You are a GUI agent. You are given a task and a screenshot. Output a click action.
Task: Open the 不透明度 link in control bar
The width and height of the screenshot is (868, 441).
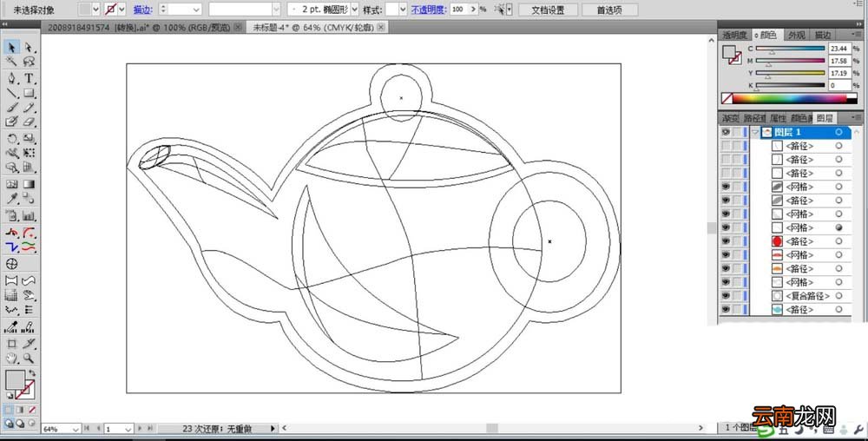429,10
